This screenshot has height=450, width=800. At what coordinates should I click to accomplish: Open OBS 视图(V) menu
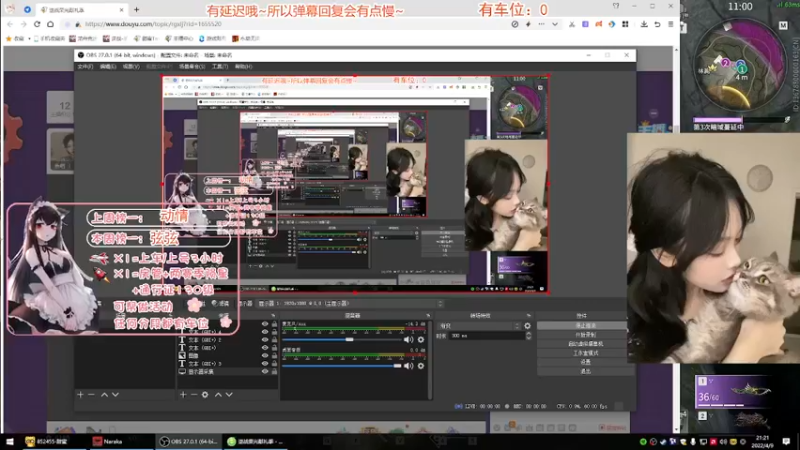[131, 66]
